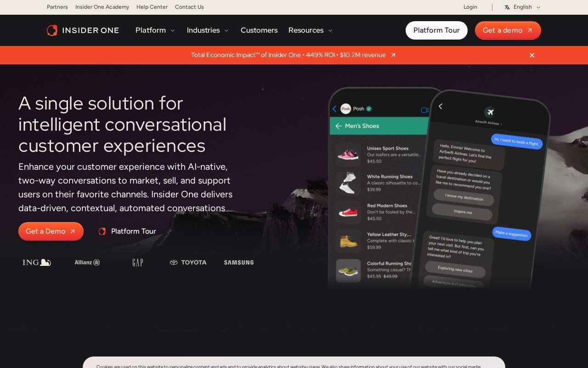Click the language translate icon
This screenshot has width=588, height=368.
[507, 7]
